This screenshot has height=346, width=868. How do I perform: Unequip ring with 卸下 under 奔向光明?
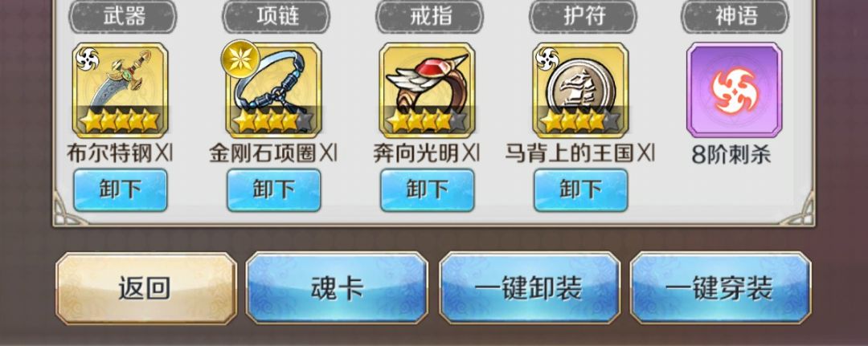pyautogui.click(x=427, y=190)
